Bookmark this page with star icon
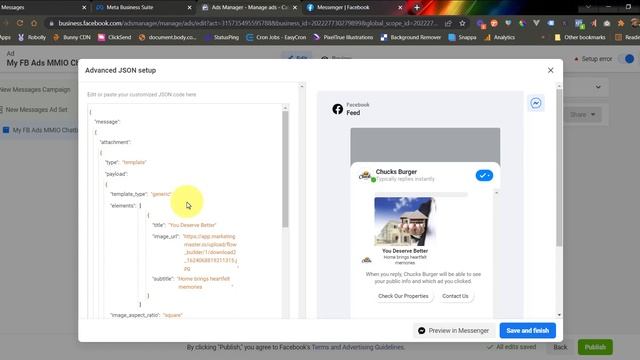This screenshot has height=360, width=640. pyautogui.click(x=462, y=23)
